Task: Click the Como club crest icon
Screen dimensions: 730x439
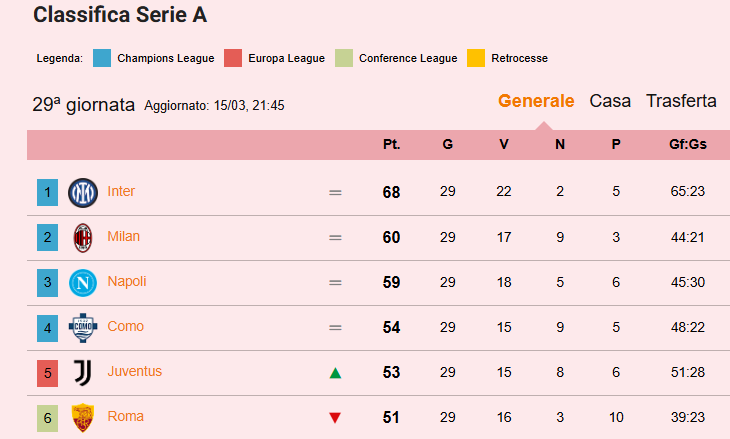Action: (x=82, y=328)
